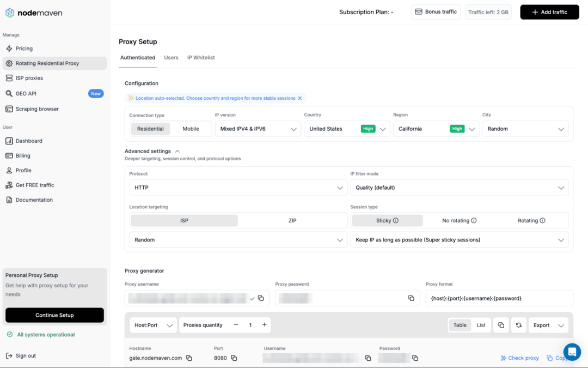Open the Authenticated tab
Viewport: 588px width, 368px height.
pos(138,57)
